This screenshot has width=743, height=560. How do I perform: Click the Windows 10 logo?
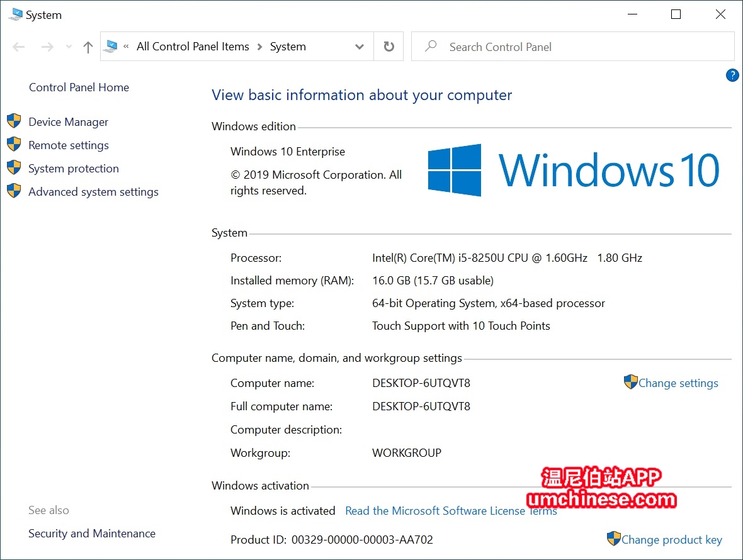tap(574, 170)
